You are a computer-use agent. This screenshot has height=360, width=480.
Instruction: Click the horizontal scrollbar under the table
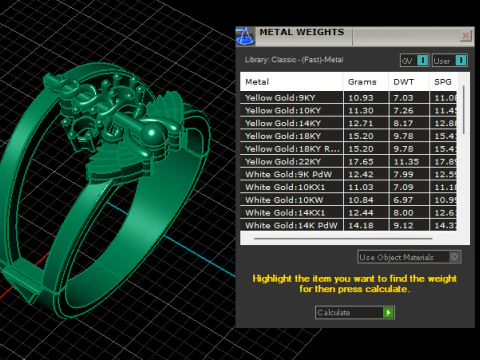tap(343, 239)
